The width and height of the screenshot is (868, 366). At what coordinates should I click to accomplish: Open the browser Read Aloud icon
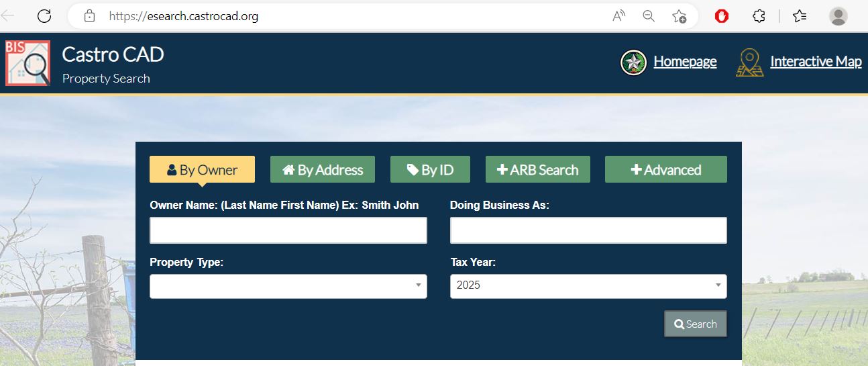tap(619, 16)
